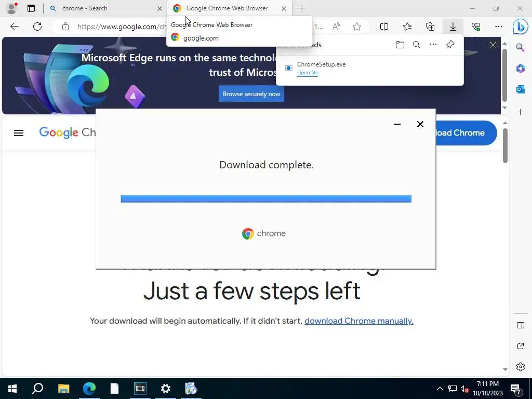Open more options in Downloads panel
This screenshot has height=399, width=532.
[433, 45]
